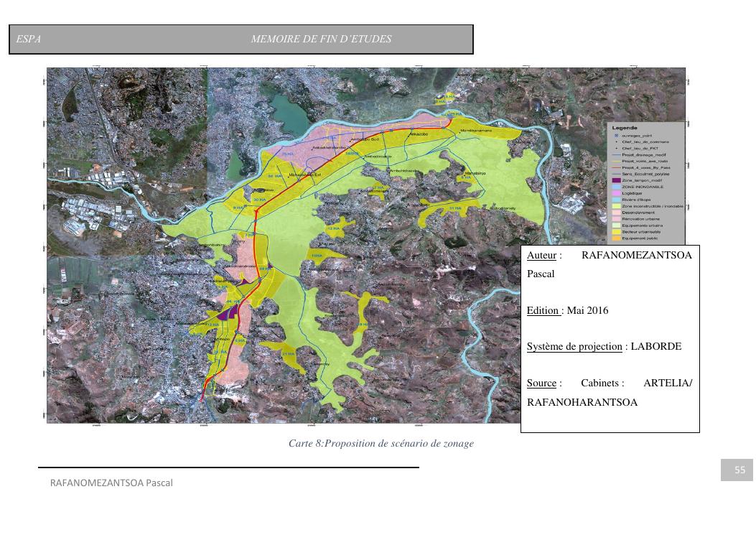The image size is (756, 535).
Task: Click the underlined Source label
Action: 542,383
